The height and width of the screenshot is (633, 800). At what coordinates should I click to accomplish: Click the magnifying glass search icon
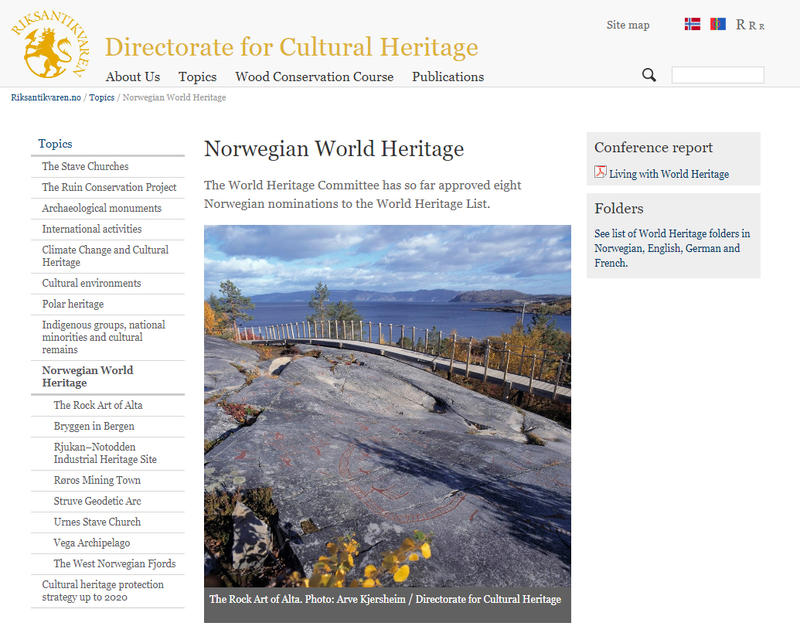tap(649, 75)
